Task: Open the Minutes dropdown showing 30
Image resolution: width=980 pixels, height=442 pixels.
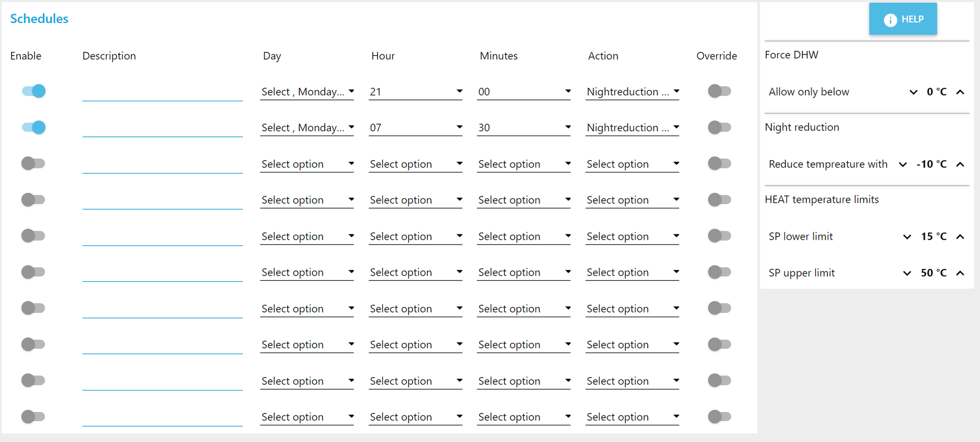Action: pyautogui.click(x=524, y=127)
